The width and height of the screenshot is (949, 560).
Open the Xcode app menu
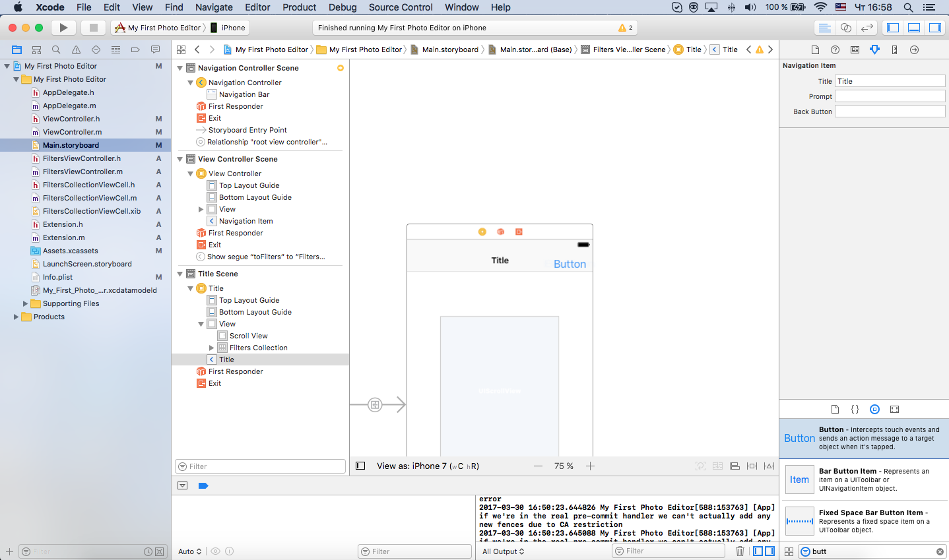tap(50, 7)
